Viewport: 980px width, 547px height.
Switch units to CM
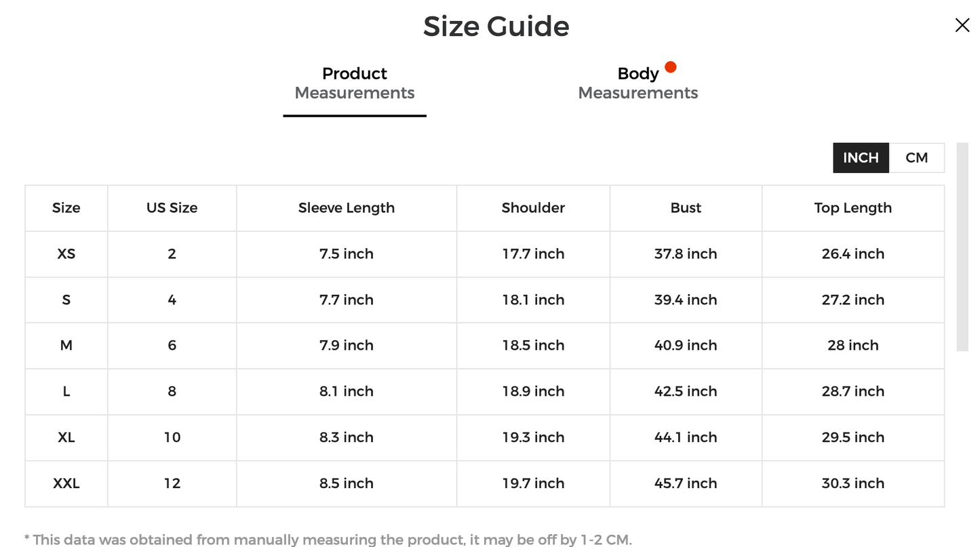pos(916,158)
